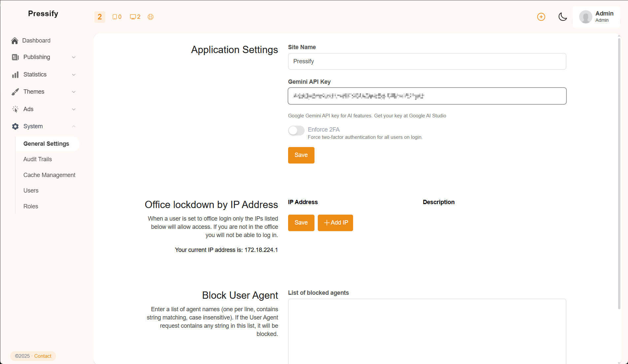Click the Admin user avatar
This screenshot has width=628, height=364.
point(585,17)
